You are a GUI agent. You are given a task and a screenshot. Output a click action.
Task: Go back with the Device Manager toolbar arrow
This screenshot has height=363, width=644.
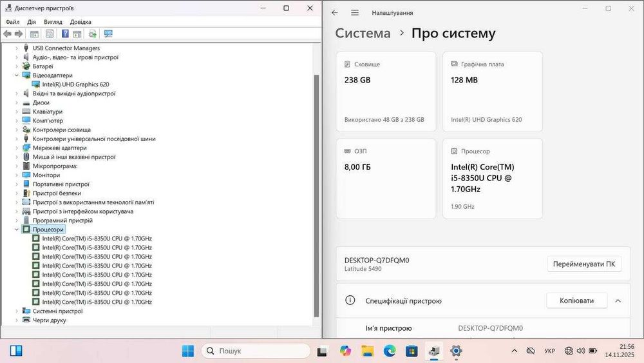(x=7, y=34)
